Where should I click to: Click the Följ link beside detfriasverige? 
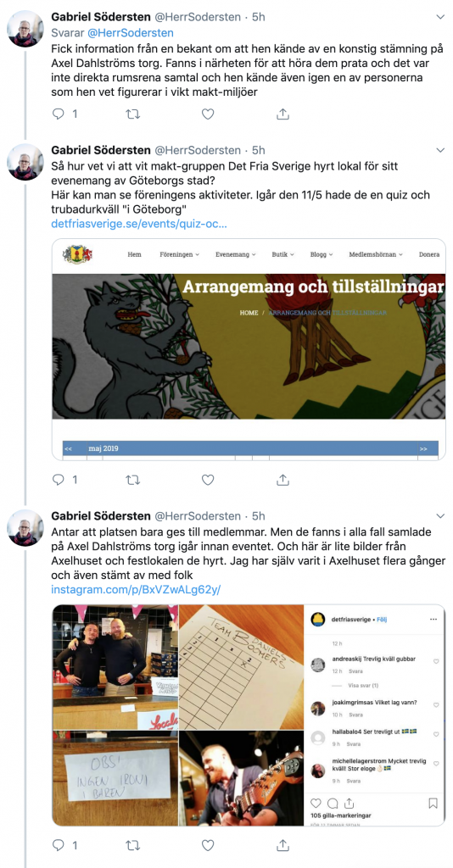click(382, 620)
